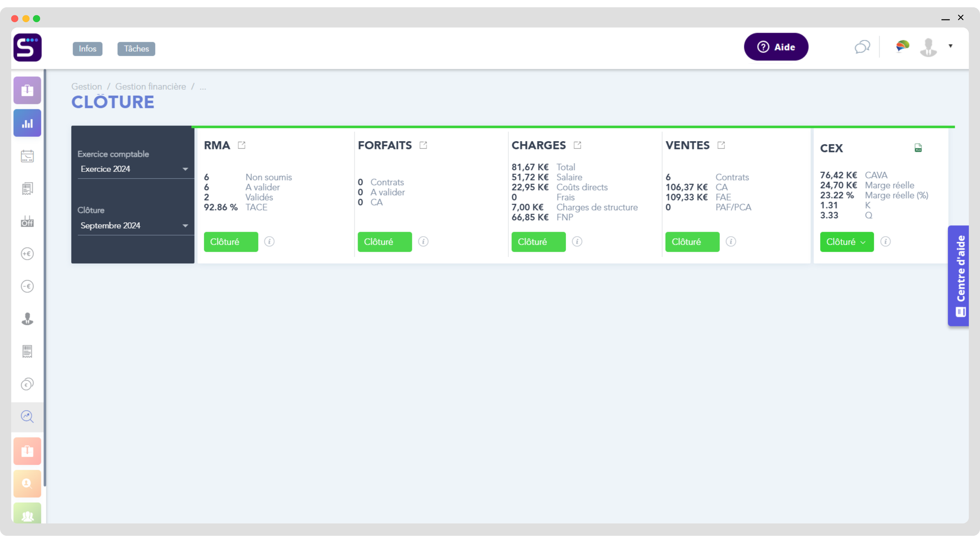Click the Non soumis label

269,177
